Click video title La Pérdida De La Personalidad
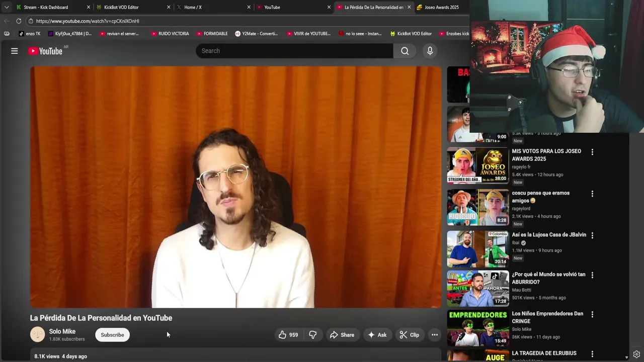Screen dimensions: 644x362 tap(101, 318)
